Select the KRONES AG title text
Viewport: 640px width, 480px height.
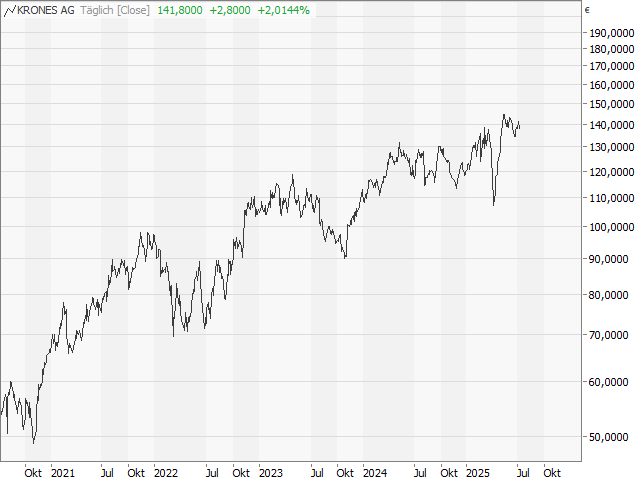coord(46,10)
